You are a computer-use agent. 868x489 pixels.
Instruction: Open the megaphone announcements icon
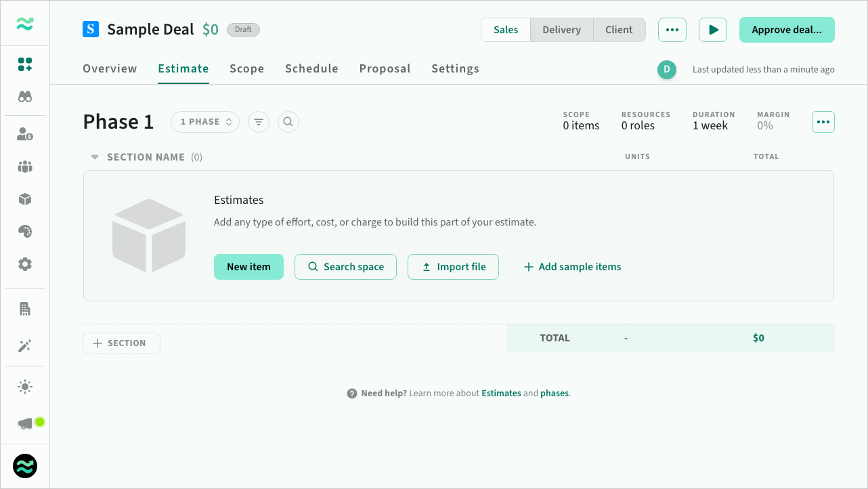point(25,423)
